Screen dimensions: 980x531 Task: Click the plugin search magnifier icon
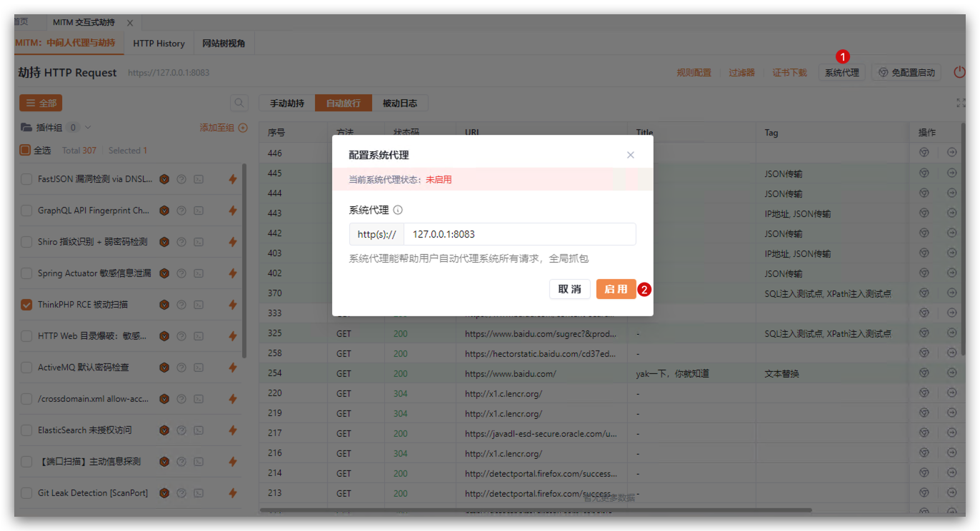pyautogui.click(x=239, y=103)
